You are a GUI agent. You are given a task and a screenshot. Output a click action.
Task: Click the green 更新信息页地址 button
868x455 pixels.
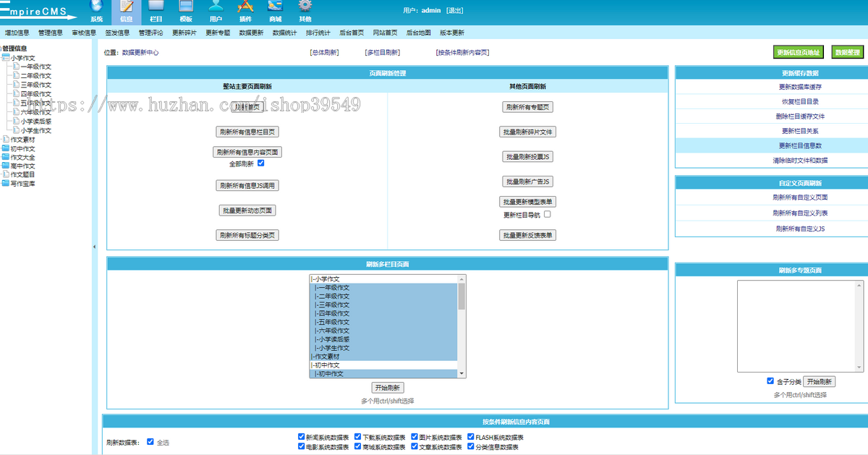(x=799, y=52)
